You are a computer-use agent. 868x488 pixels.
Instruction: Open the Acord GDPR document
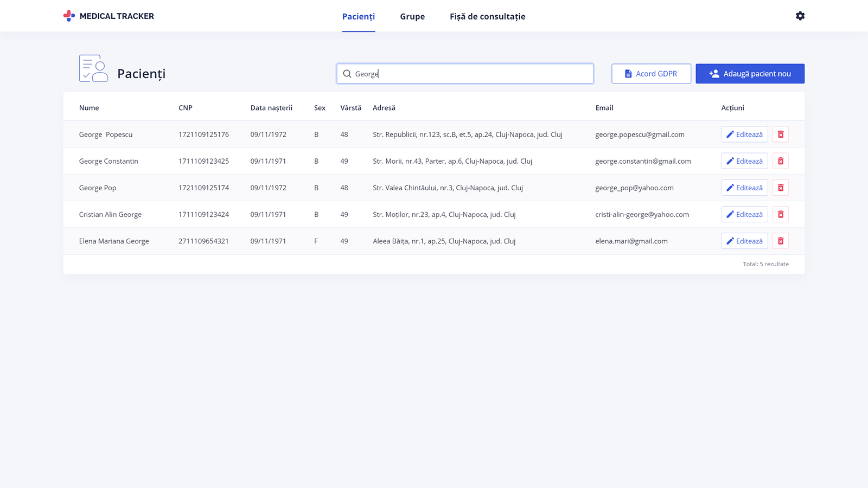(x=651, y=74)
